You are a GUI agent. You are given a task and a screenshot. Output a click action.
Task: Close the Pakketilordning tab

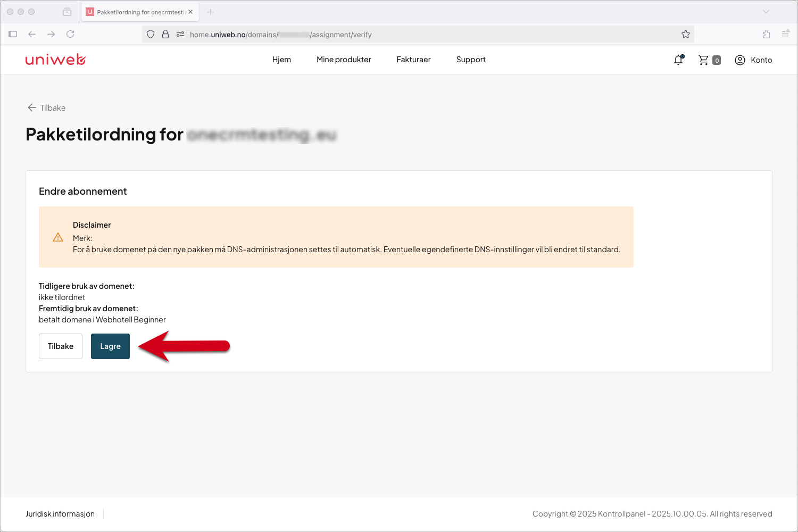click(x=190, y=12)
